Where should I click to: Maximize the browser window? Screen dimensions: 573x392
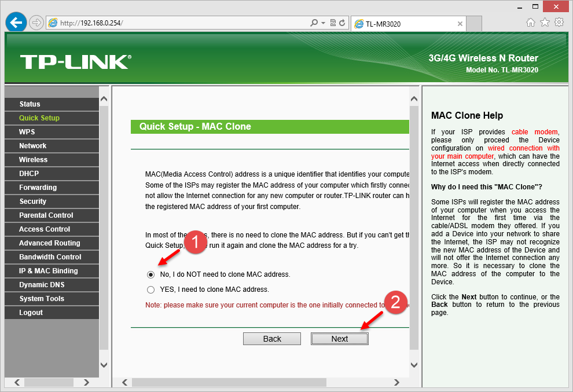click(x=535, y=6)
